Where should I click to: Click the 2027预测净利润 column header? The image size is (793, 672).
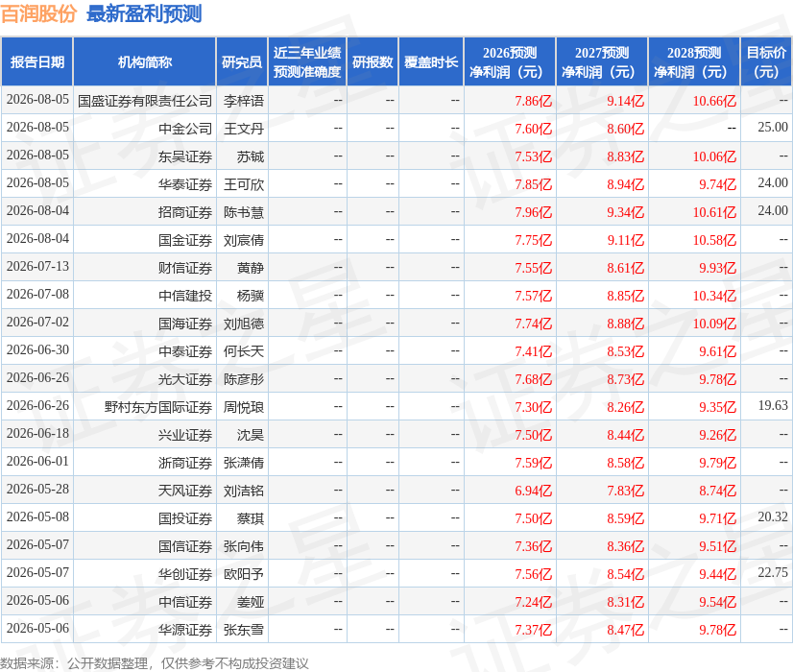coord(602,62)
